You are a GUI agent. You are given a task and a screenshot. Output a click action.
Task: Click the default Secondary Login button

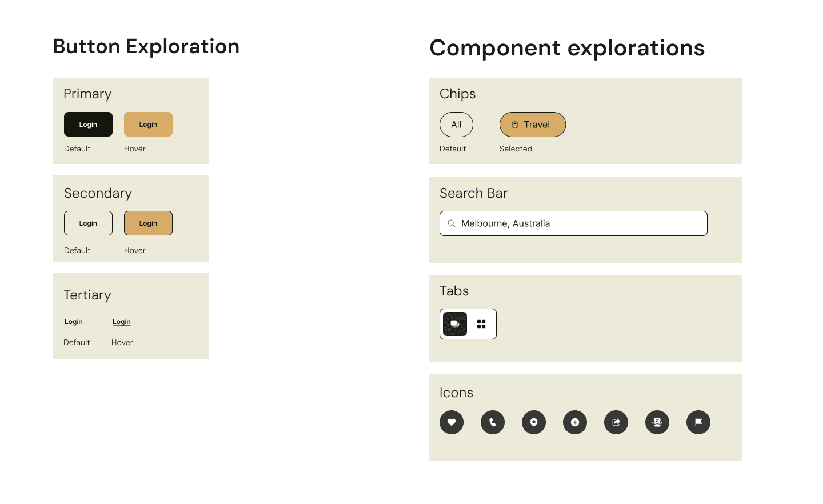(88, 223)
